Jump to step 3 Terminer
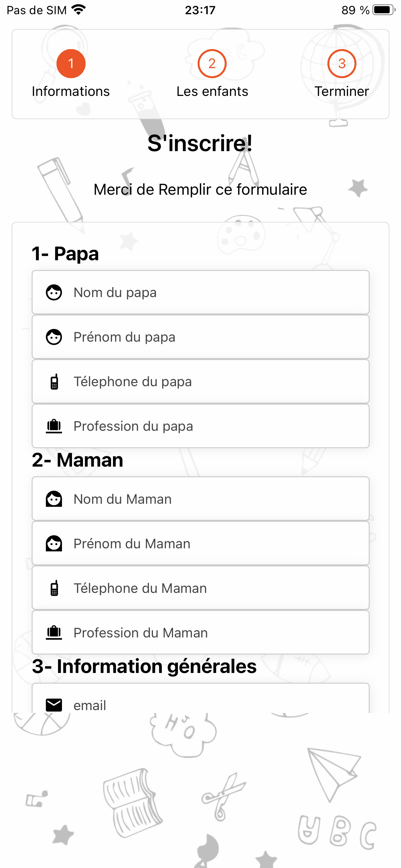The width and height of the screenshot is (401, 868). (342, 64)
